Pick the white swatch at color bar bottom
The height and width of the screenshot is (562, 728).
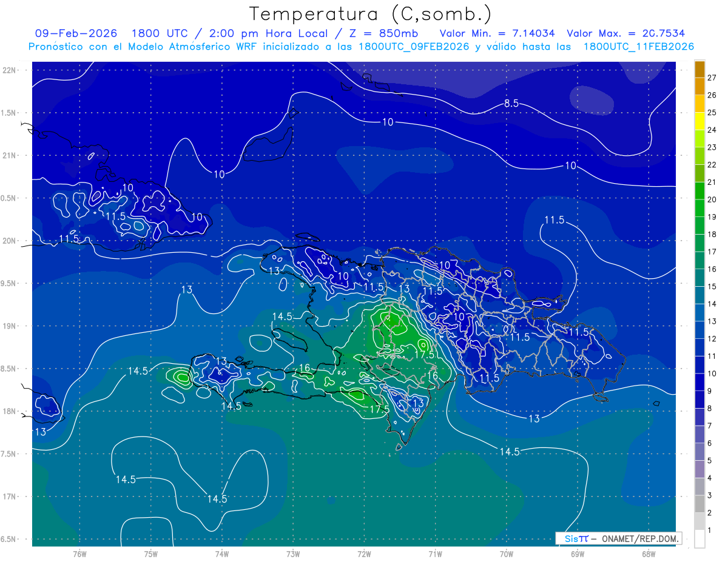(x=699, y=539)
